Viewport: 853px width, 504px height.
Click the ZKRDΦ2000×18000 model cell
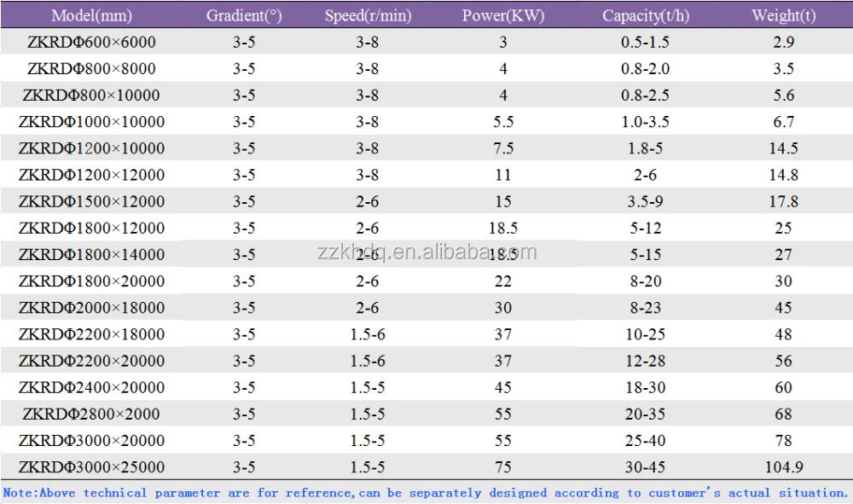pyautogui.click(x=91, y=308)
